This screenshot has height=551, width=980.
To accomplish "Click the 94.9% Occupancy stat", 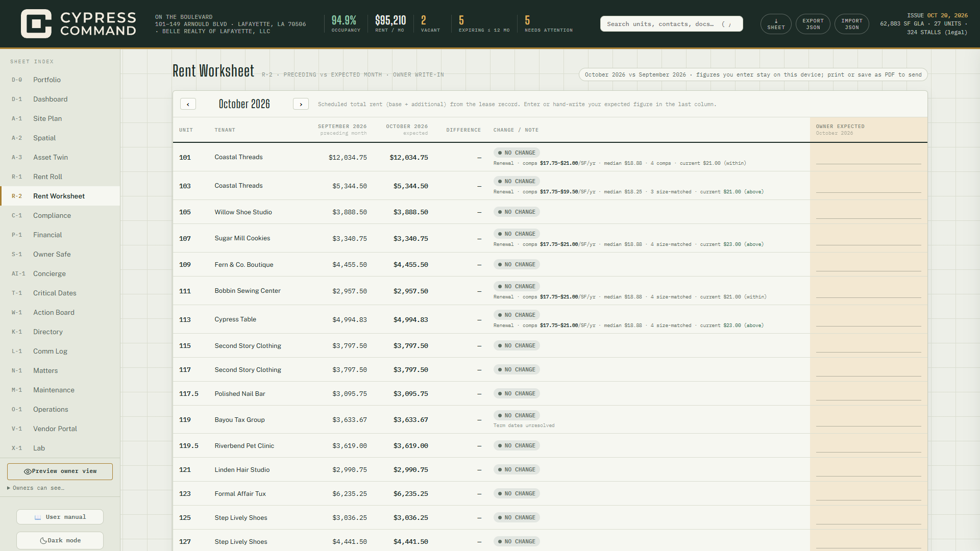I will [x=346, y=24].
